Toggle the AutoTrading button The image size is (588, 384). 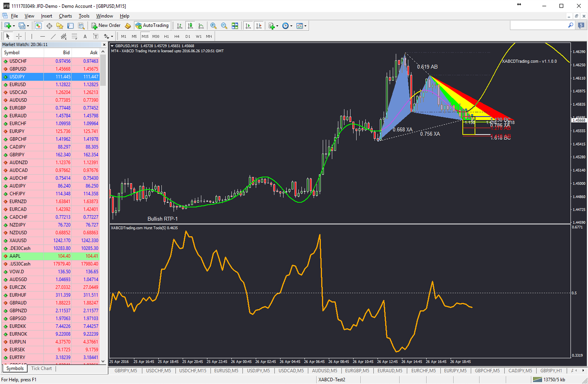pyautogui.click(x=152, y=26)
